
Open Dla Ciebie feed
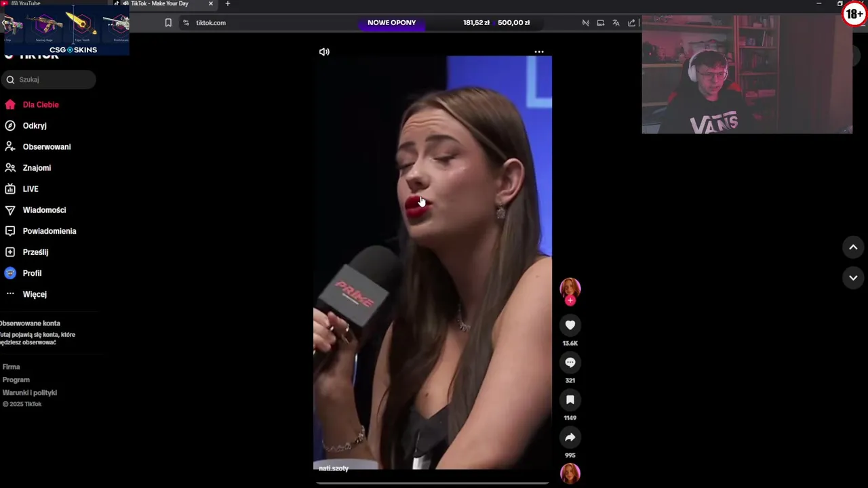click(41, 104)
